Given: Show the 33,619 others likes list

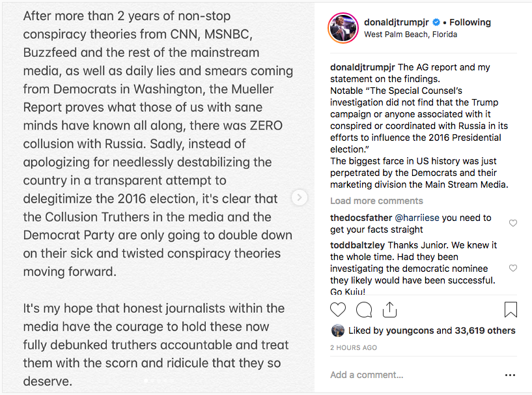Looking at the screenshot, I should [485, 330].
